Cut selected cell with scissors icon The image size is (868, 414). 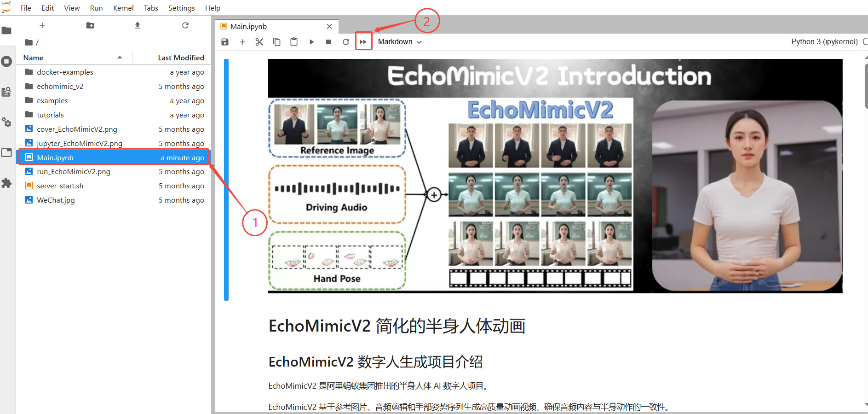[x=259, y=42]
